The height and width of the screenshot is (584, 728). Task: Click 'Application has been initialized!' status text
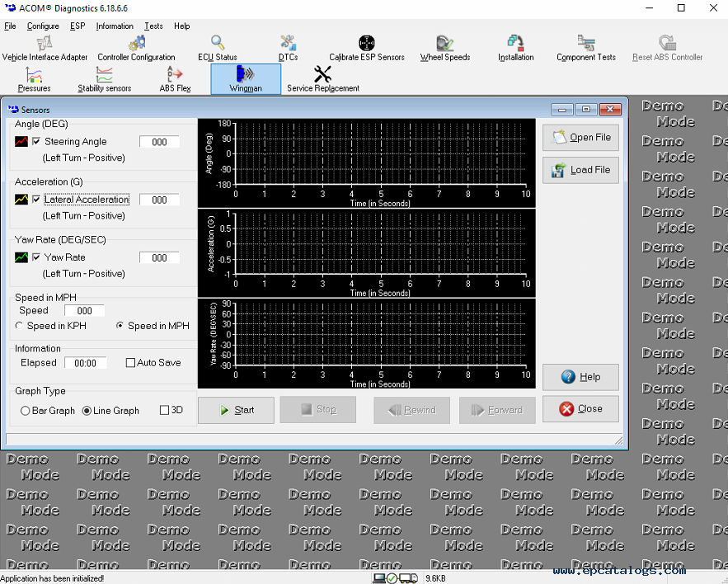click(x=52, y=578)
